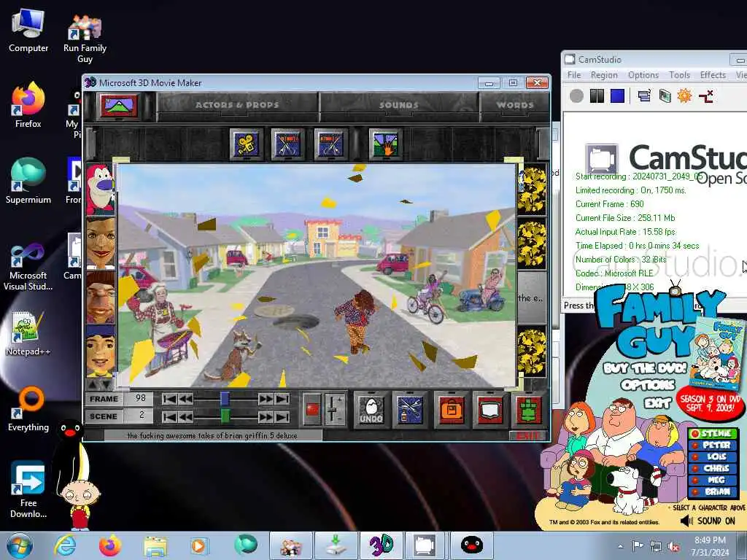Click CamStudio screen annotations icon
This screenshot has height=560, width=747.
(665, 96)
